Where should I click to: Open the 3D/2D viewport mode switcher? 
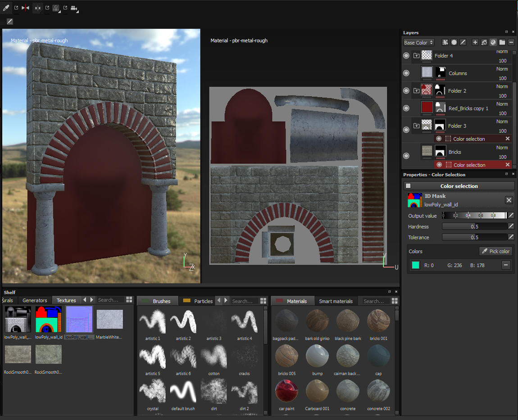pyautogui.click(x=56, y=8)
